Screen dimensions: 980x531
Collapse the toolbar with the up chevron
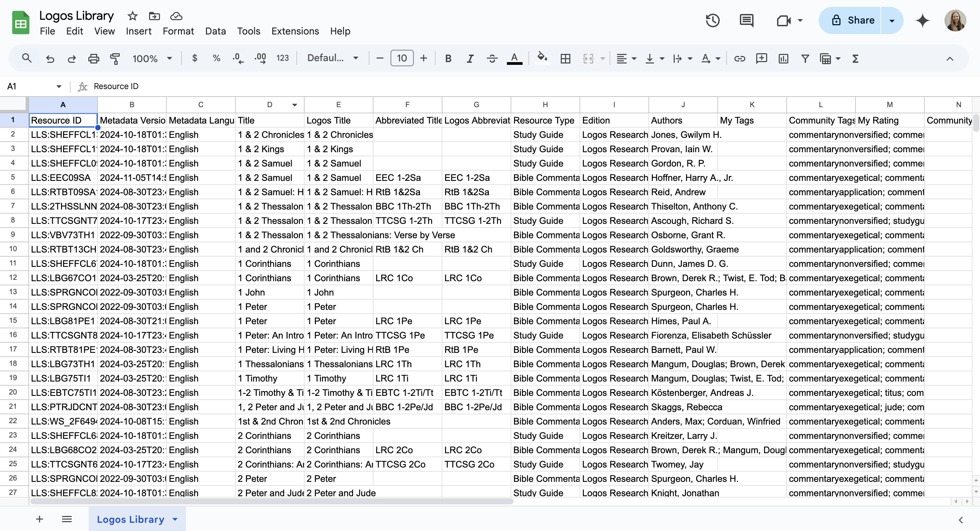pyautogui.click(x=950, y=59)
